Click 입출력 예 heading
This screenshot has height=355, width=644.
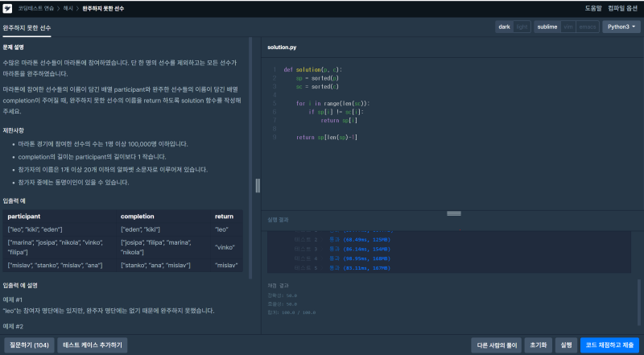coord(14,201)
